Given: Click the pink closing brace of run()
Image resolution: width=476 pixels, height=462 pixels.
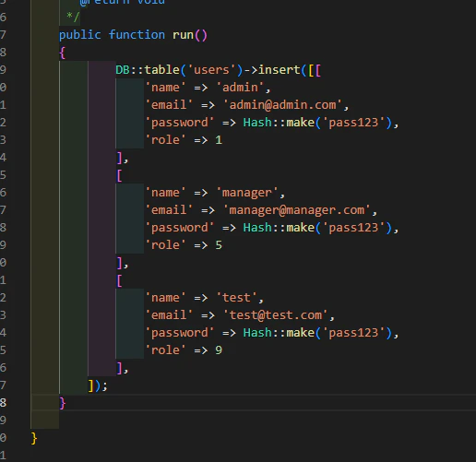Looking at the screenshot, I should tap(63, 403).
